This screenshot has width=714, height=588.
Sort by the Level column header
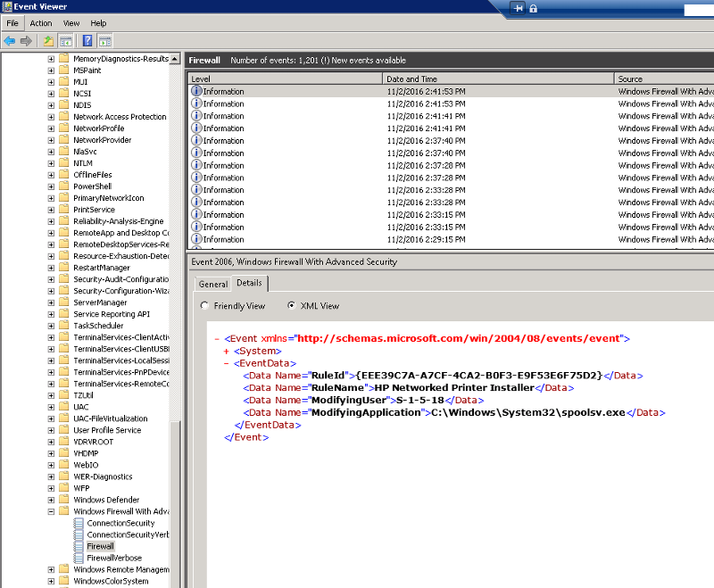pyautogui.click(x=285, y=79)
